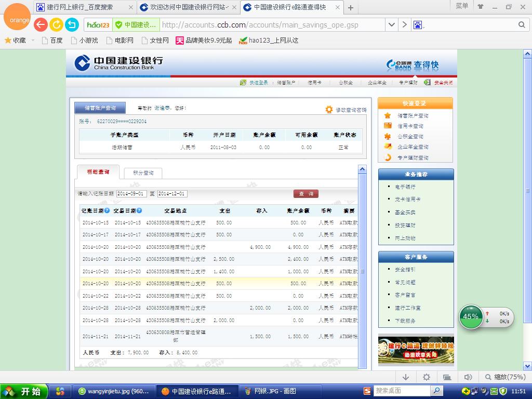Viewport: 532px width, 399px height.
Task: Click the start date field 2014-09-01
Action: click(x=131, y=194)
